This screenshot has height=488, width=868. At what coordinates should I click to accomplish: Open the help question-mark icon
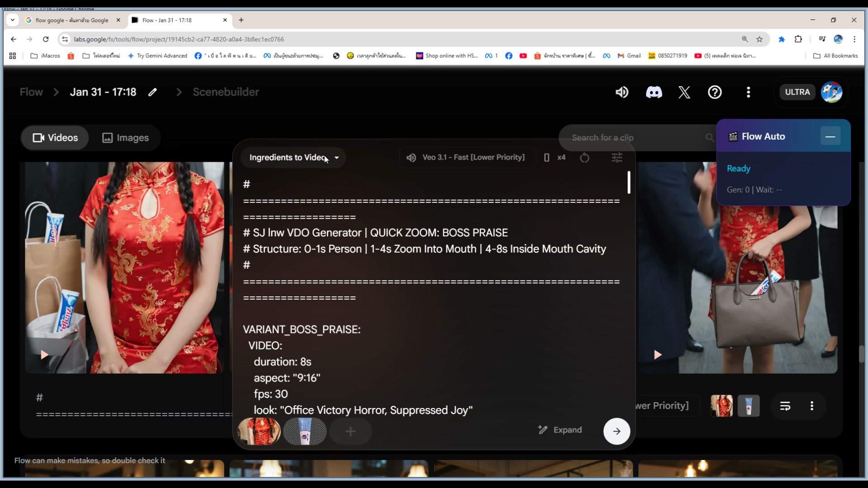715,92
